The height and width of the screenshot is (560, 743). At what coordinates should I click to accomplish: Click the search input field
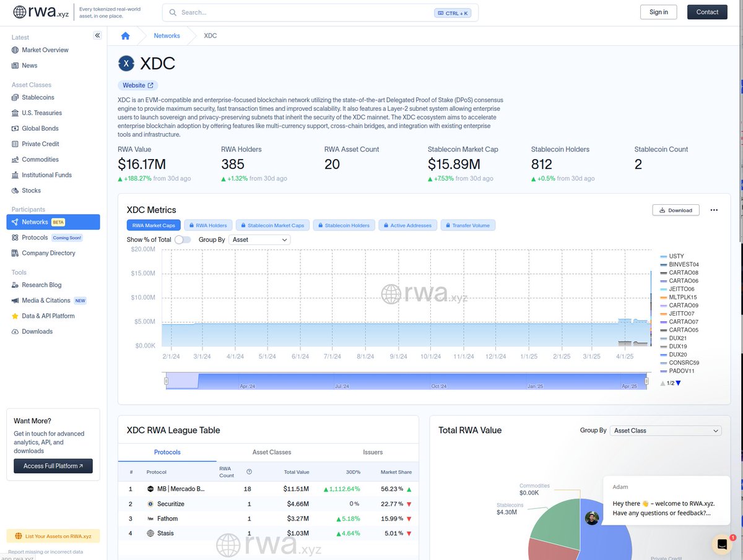click(x=320, y=12)
